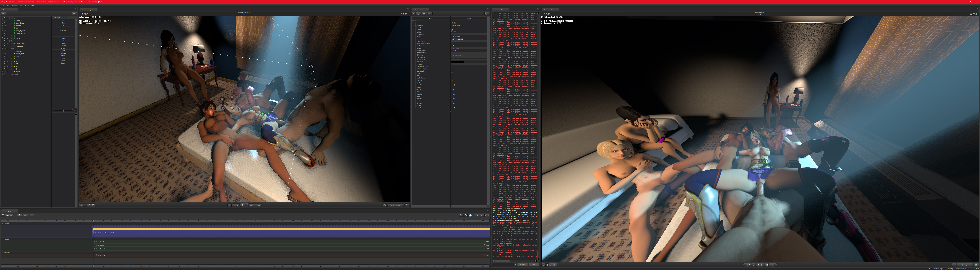Viewport: 980px width, 270px height.
Task: Click the Element Viewer up-level arrow icon
Action: (x=419, y=13)
